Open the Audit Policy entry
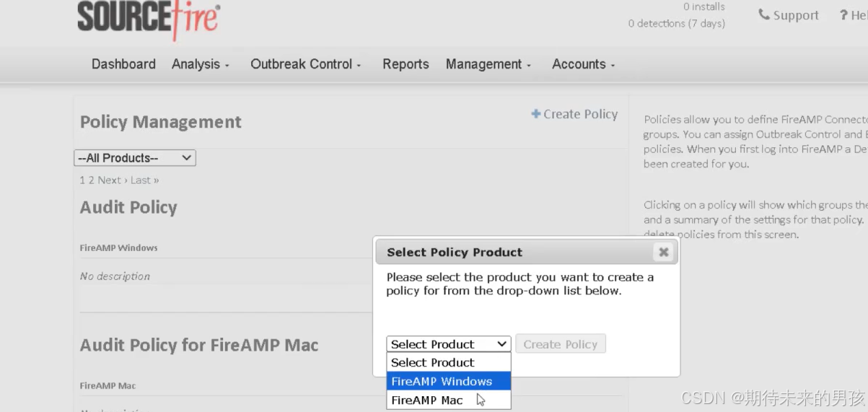The width and height of the screenshot is (868, 412). pos(128,208)
